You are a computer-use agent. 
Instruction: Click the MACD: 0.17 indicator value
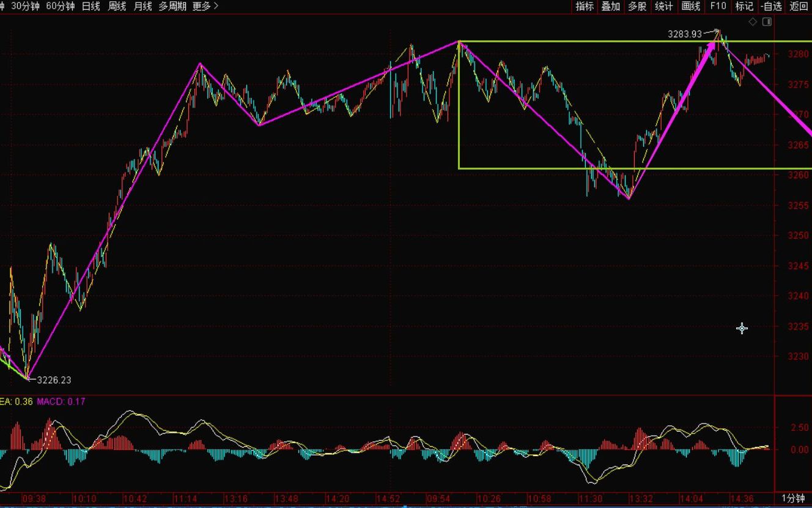61,402
